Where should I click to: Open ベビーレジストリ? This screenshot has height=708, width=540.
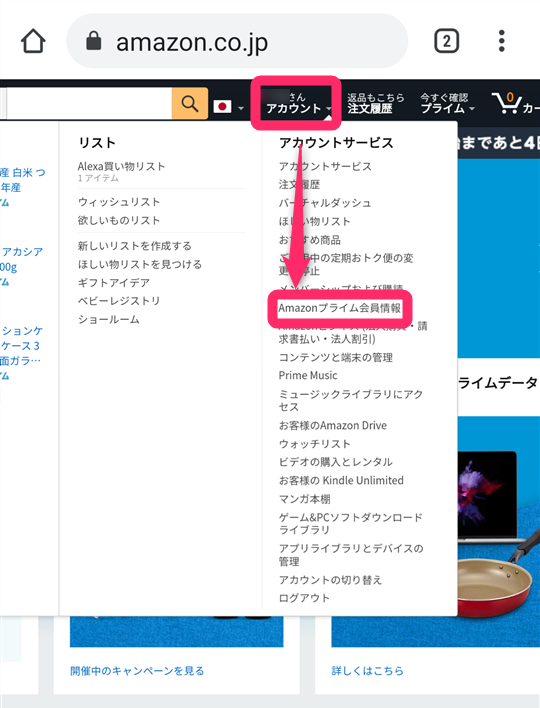(119, 301)
